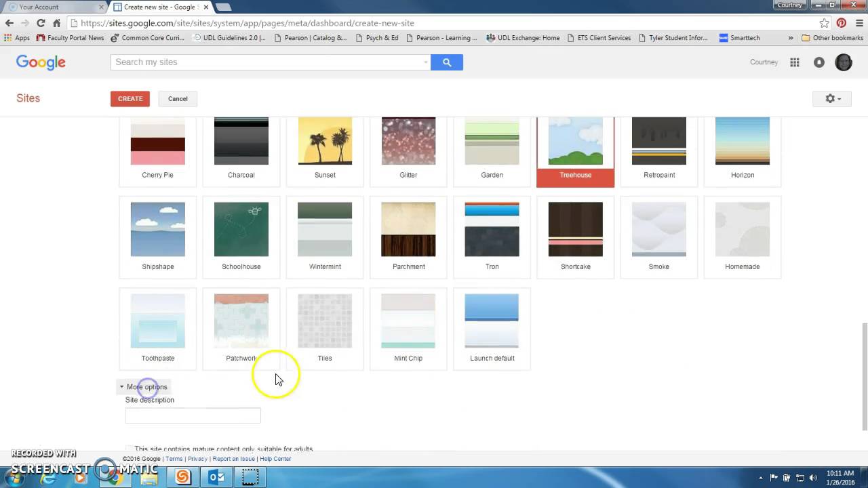Open Snagit orange taskbar icon
This screenshot has width=868, height=488.
pyautogui.click(x=182, y=477)
